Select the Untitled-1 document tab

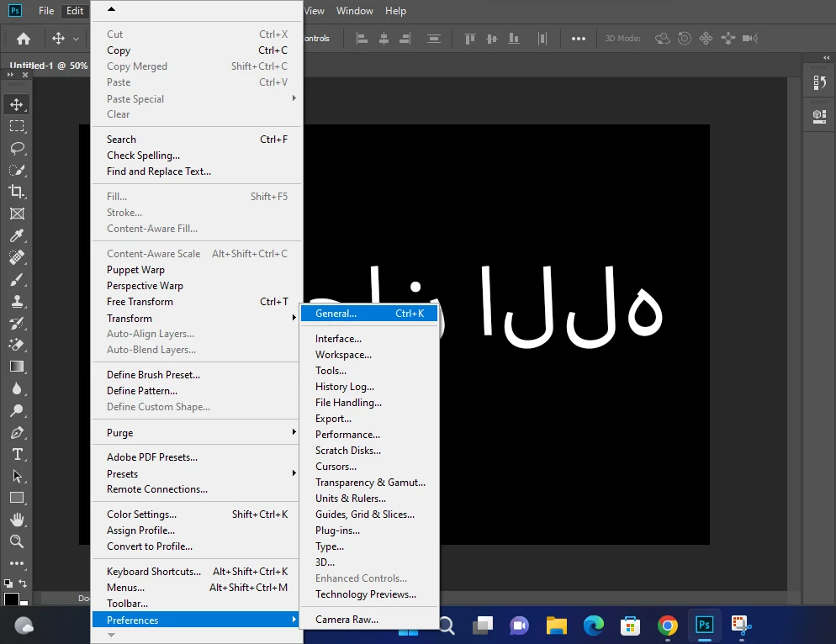click(x=48, y=66)
